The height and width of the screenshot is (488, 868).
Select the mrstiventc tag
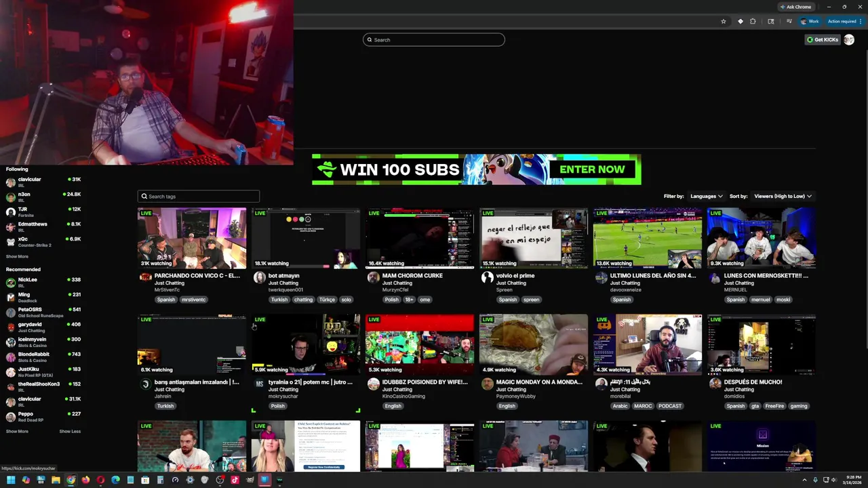click(x=193, y=300)
